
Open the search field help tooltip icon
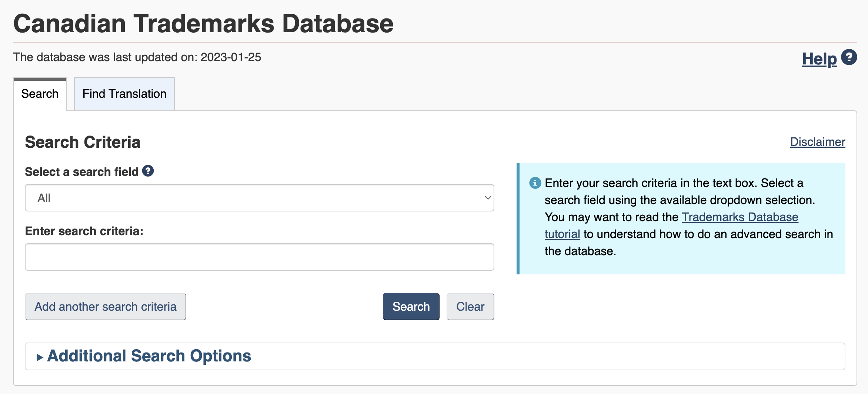click(148, 171)
